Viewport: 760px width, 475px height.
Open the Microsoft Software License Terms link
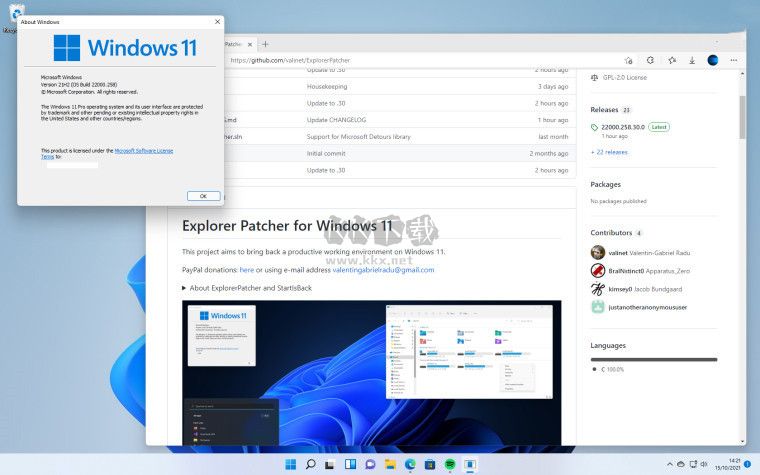144,151
